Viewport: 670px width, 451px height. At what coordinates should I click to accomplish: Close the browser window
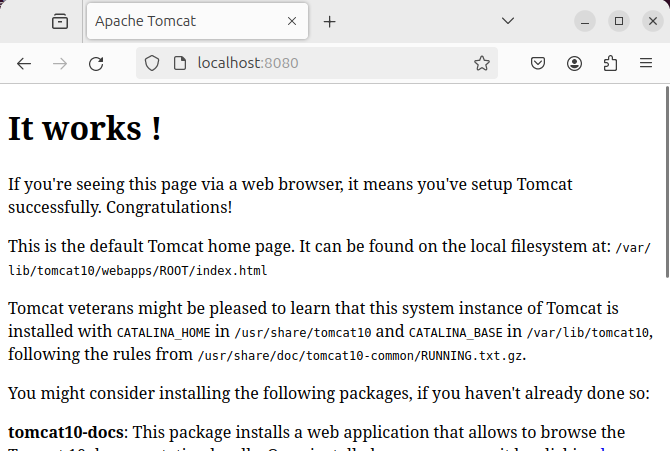(x=652, y=21)
